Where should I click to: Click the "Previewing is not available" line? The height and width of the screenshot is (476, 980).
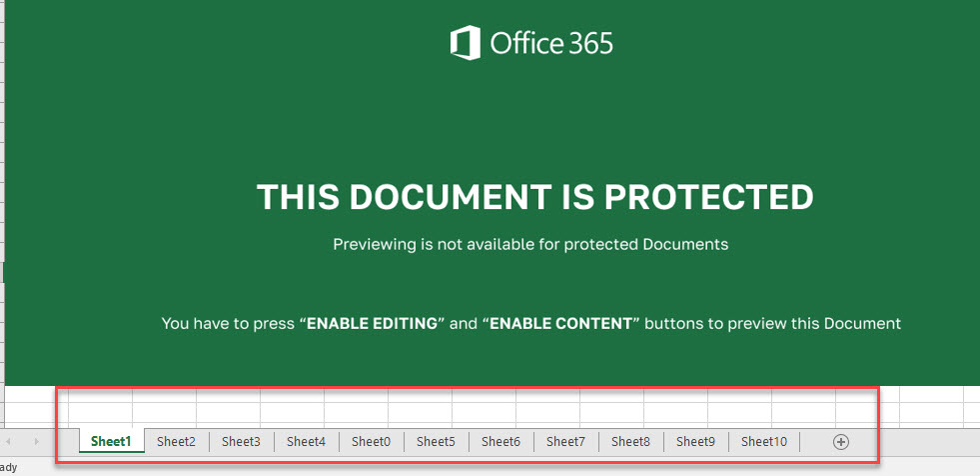(530, 244)
